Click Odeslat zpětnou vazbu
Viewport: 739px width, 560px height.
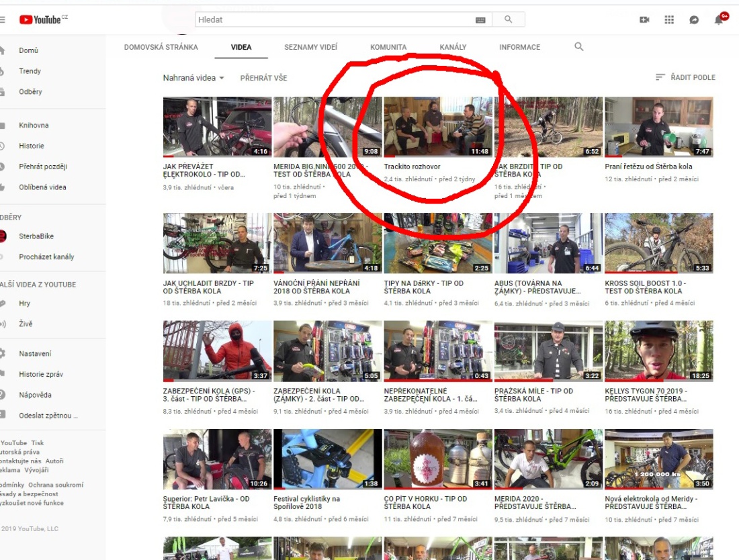(48, 416)
